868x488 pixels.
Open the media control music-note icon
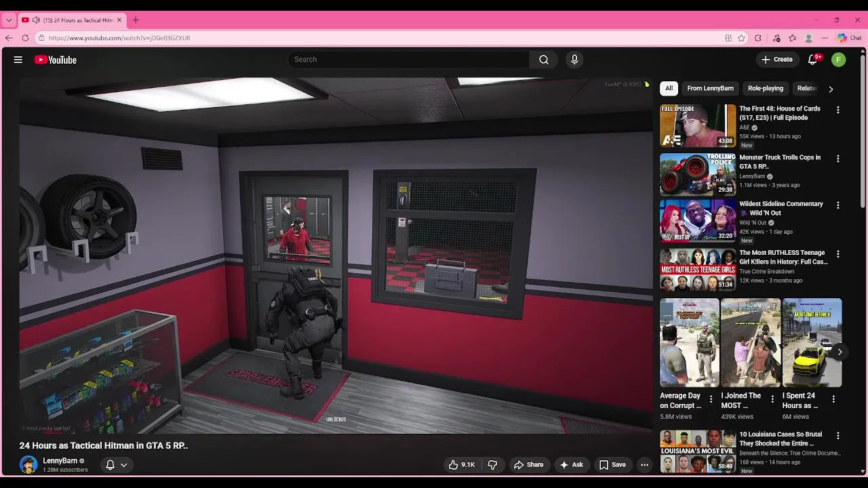[776, 38]
